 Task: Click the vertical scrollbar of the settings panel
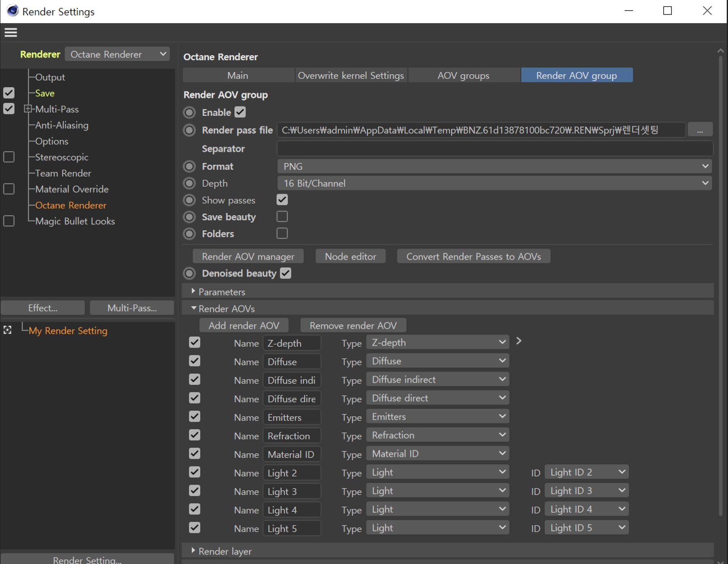point(721,285)
